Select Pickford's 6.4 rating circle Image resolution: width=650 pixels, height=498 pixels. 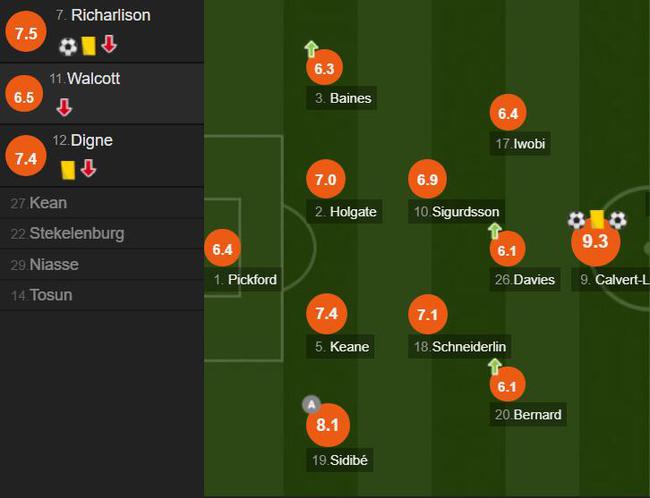(223, 249)
